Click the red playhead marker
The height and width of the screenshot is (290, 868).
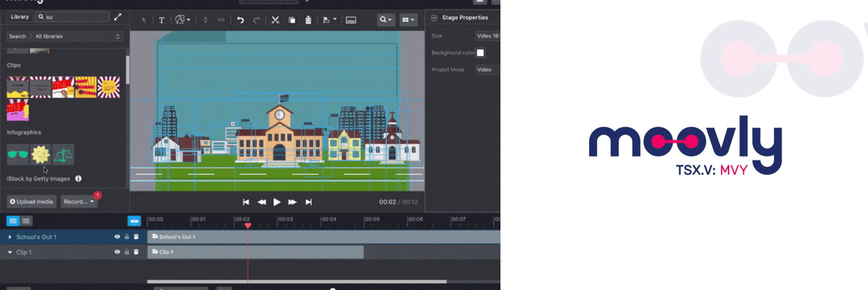248,225
